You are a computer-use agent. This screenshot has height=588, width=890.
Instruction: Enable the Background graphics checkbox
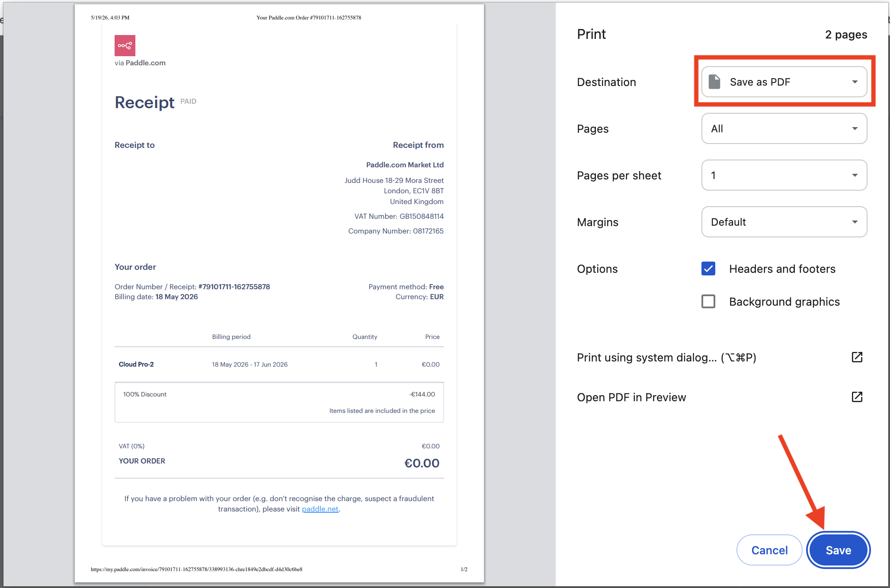coord(708,301)
